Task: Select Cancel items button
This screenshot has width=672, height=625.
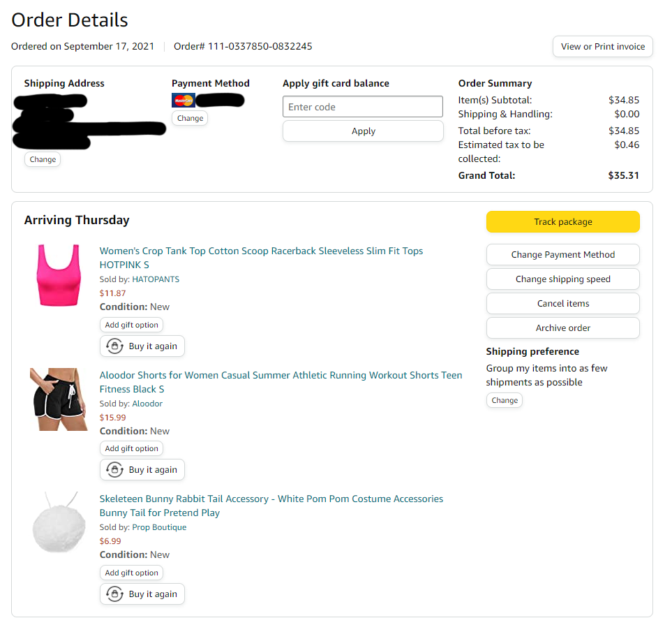Action: click(562, 304)
